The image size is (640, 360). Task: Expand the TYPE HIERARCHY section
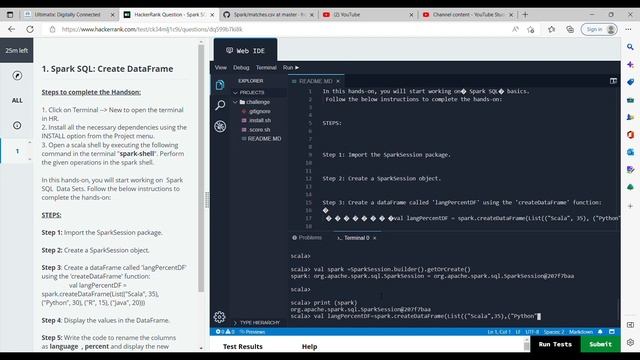click(x=257, y=322)
